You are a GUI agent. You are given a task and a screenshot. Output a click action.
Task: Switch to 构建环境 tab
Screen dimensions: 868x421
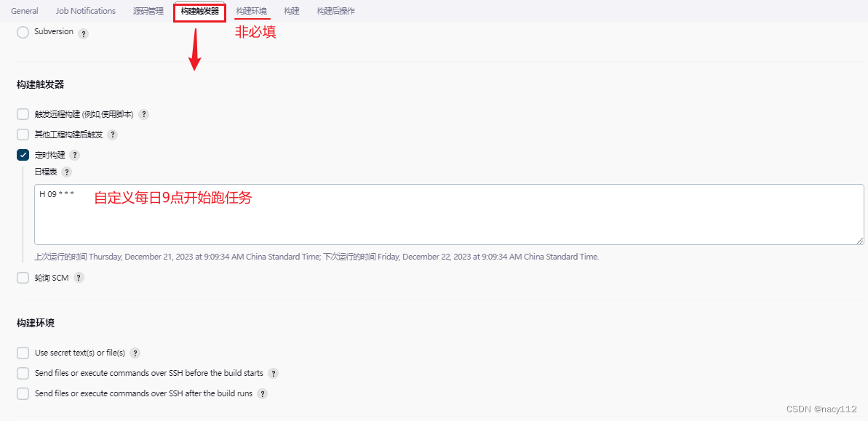coord(251,11)
